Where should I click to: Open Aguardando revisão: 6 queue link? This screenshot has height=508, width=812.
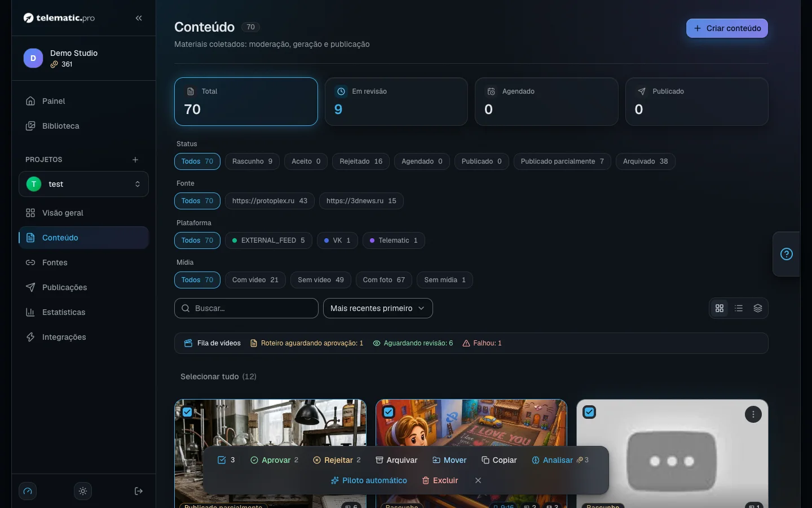(413, 343)
